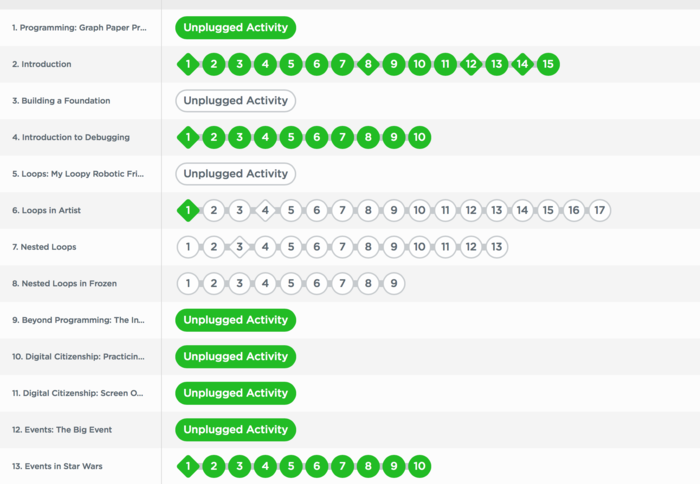Select level 10 in Events in Star Wars

click(420, 466)
